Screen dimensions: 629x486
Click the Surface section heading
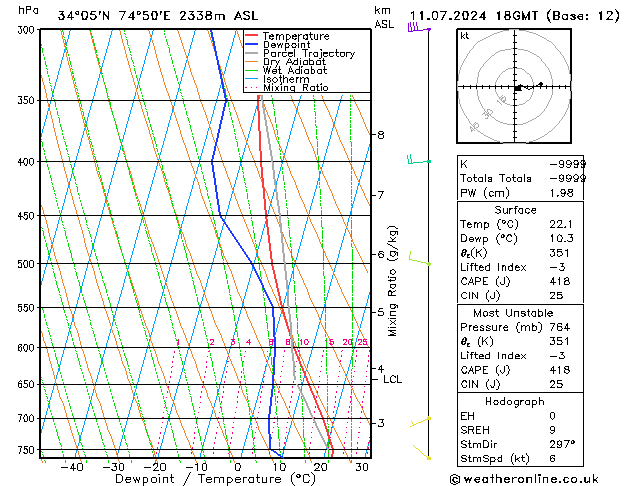(x=515, y=210)
